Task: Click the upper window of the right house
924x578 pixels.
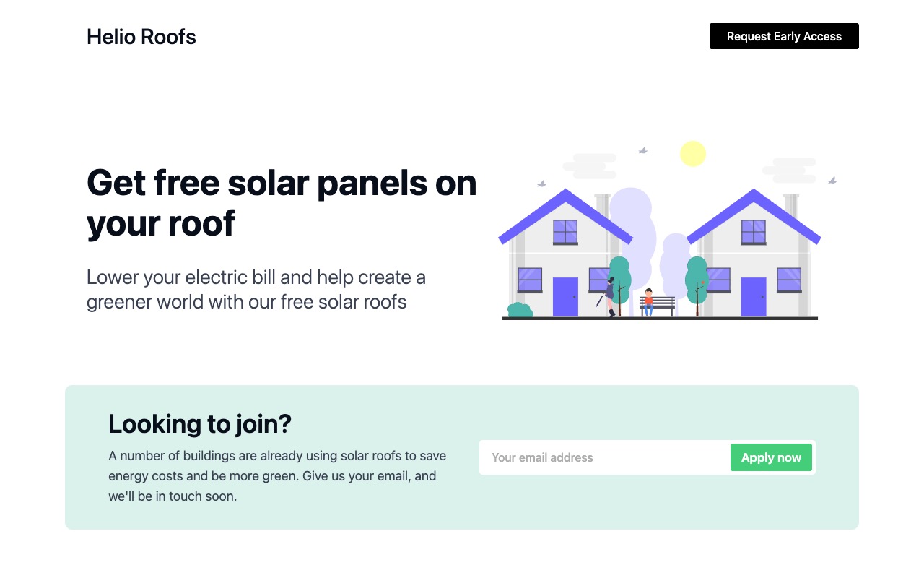Action: point(753,232)
